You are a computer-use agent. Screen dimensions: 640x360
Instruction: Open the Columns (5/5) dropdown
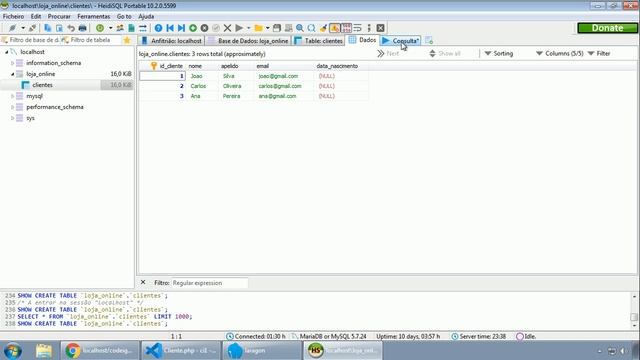560,53
